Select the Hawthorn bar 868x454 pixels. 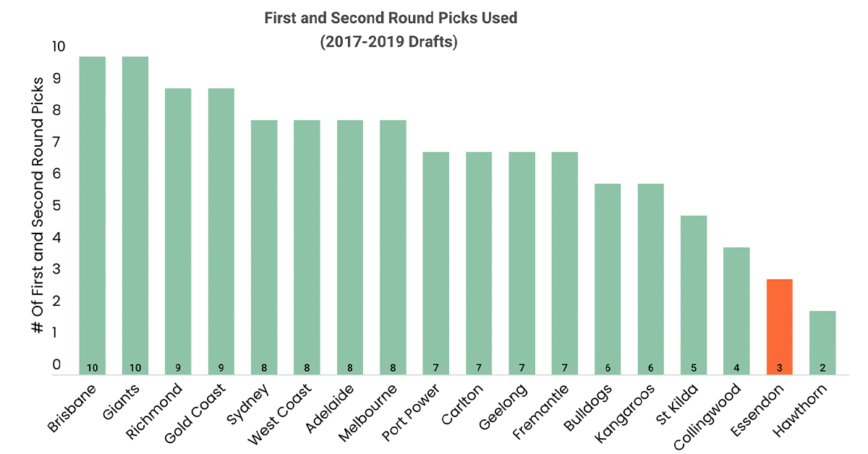[822, 342]
